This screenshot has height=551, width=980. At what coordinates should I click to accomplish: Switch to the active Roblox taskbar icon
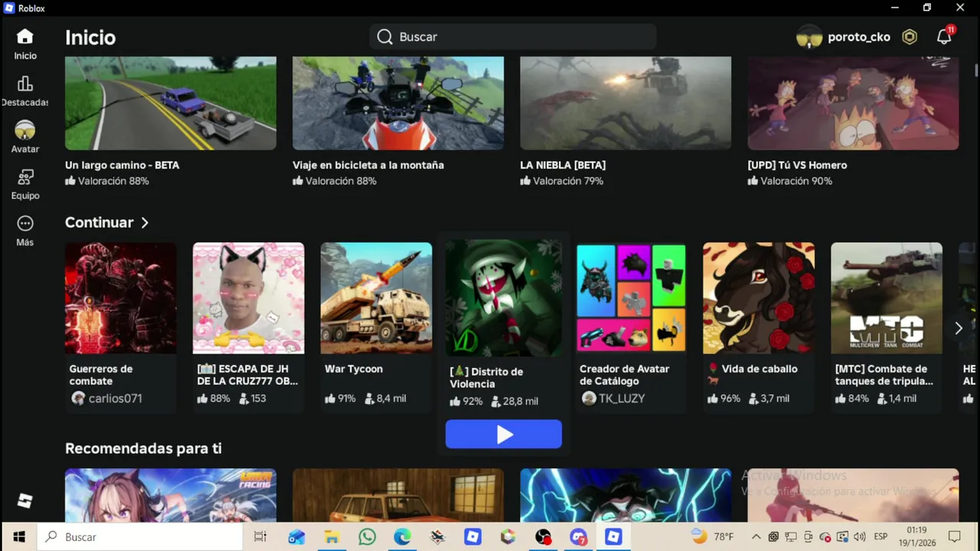coord(613,536)
